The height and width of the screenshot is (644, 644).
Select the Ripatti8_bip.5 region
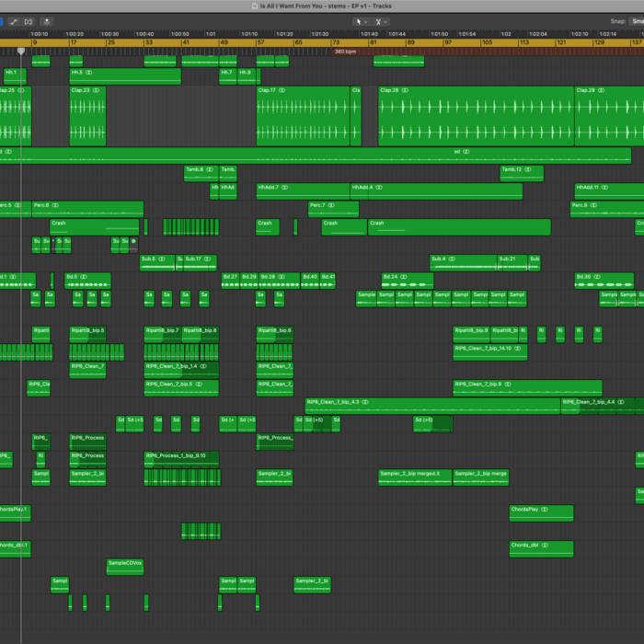pyautogui.click(x=88, y=335)
